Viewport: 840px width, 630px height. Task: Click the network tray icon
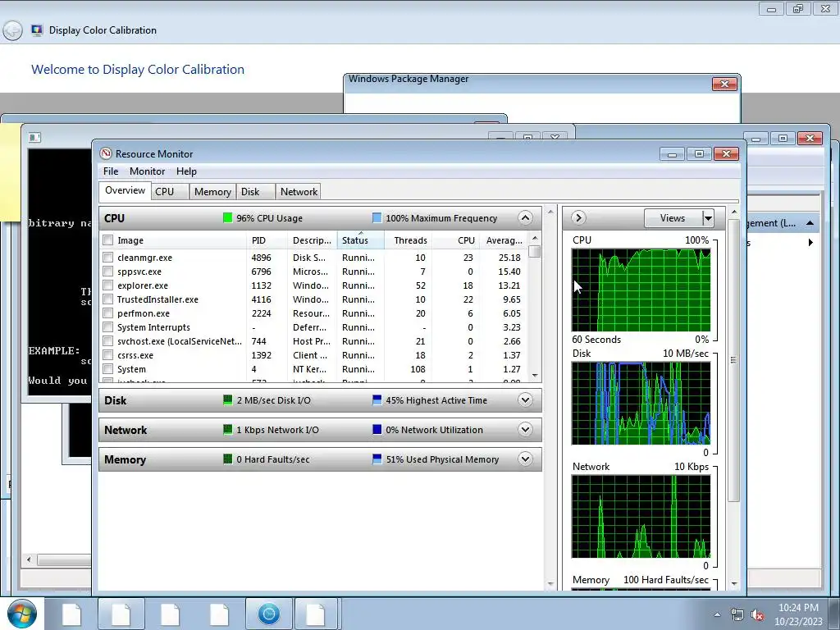click(737, 615)
